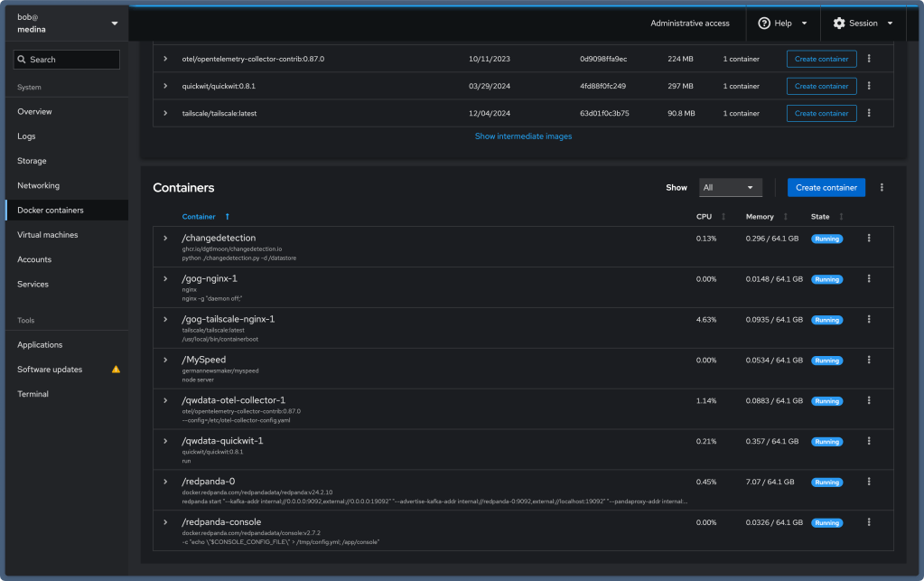Open the Networking sidebar page
Viewport: 924px width, 581px height.
click(x=39, y=185)
